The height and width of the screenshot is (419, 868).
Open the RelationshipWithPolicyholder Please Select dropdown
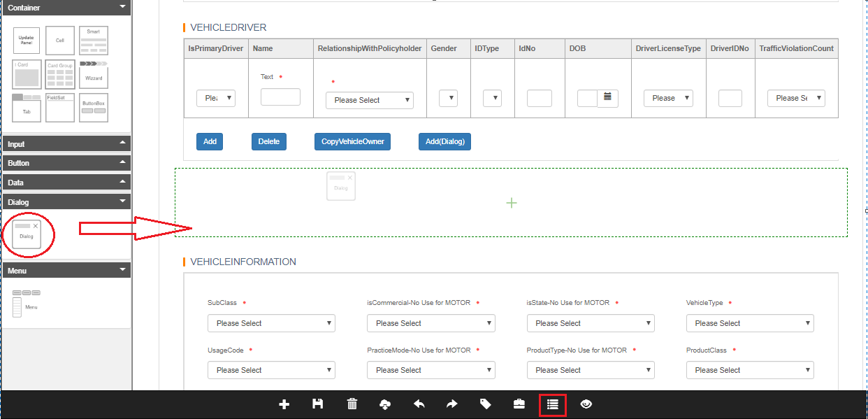369,100
